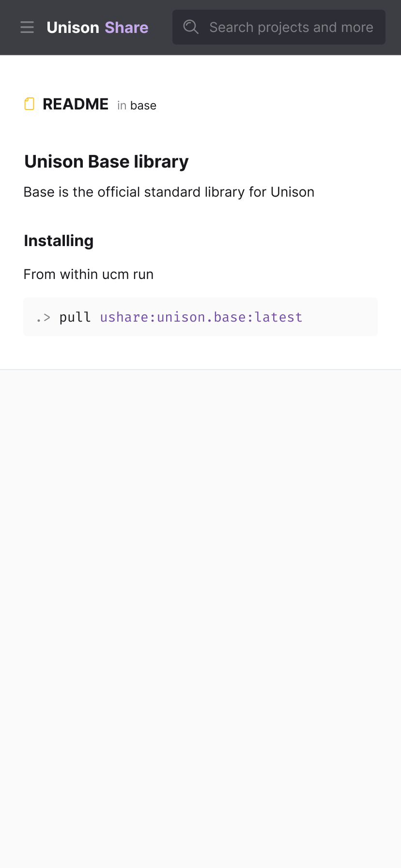Image resolution: width=401 pixels, height=868 pixels.
Task: Toggle the search bar focus
Action: click(x=279, y=27)
